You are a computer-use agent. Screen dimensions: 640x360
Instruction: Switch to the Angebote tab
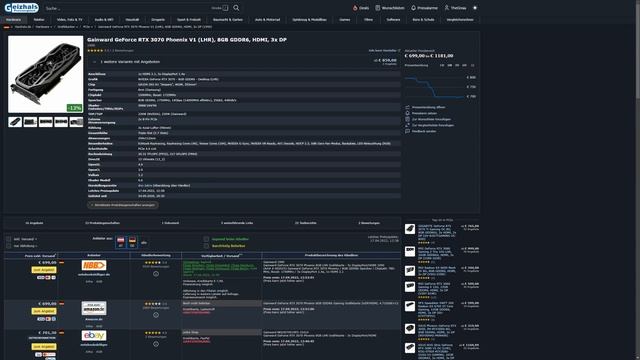(34, 223)
